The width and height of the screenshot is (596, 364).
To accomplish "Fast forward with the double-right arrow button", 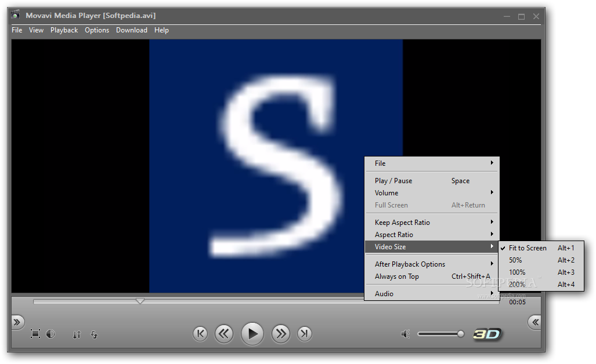I will coord(281,334).
